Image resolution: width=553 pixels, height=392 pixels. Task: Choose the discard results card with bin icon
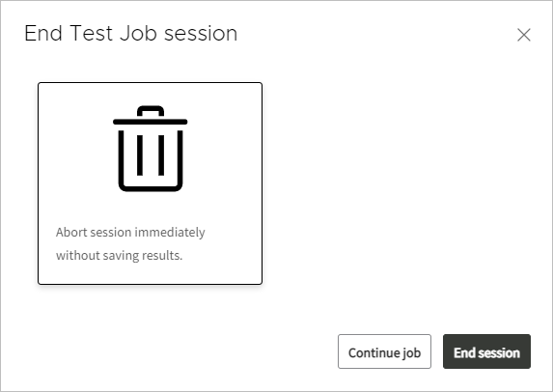(x=151, y=183)
